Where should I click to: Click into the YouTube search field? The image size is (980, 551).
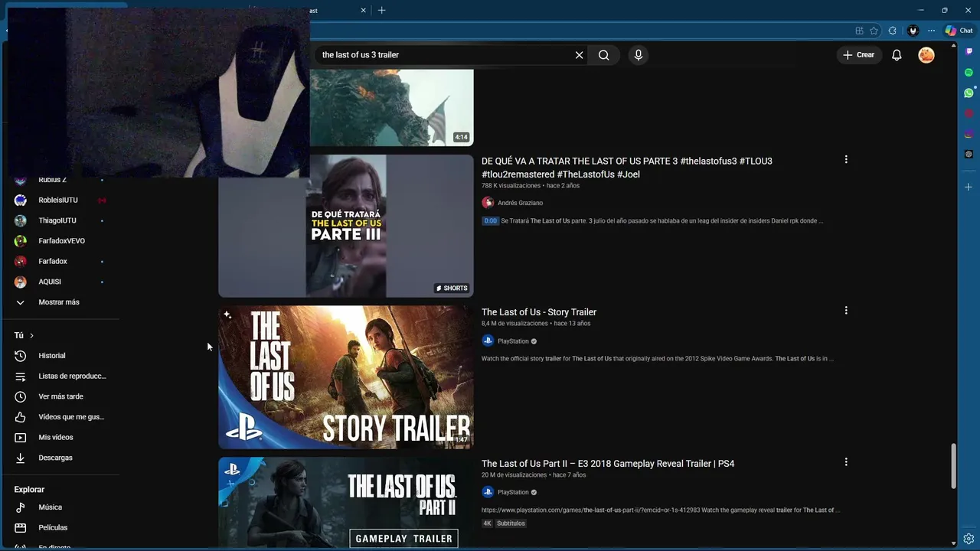coord(444,55)
